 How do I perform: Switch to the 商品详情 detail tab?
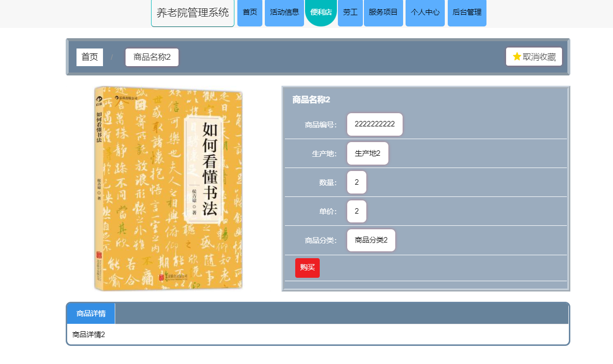(92, 313)
